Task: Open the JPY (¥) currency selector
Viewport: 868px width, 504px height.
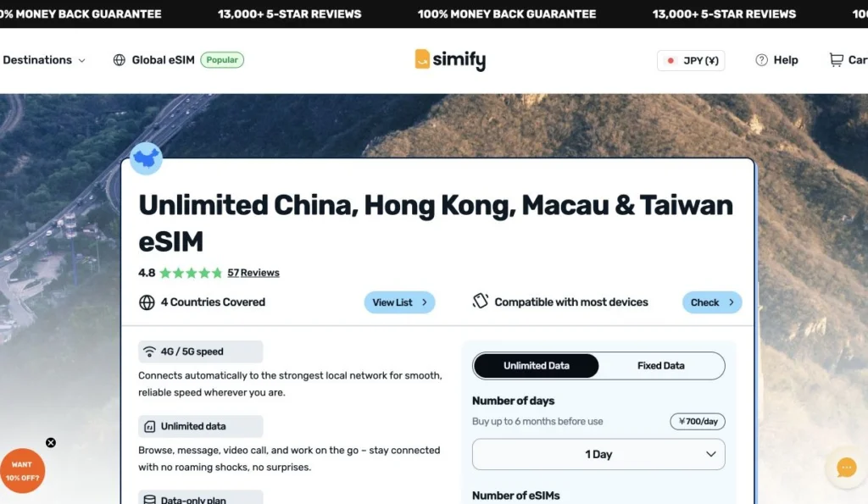Action: pyautogui.click(x=691, y=60)
